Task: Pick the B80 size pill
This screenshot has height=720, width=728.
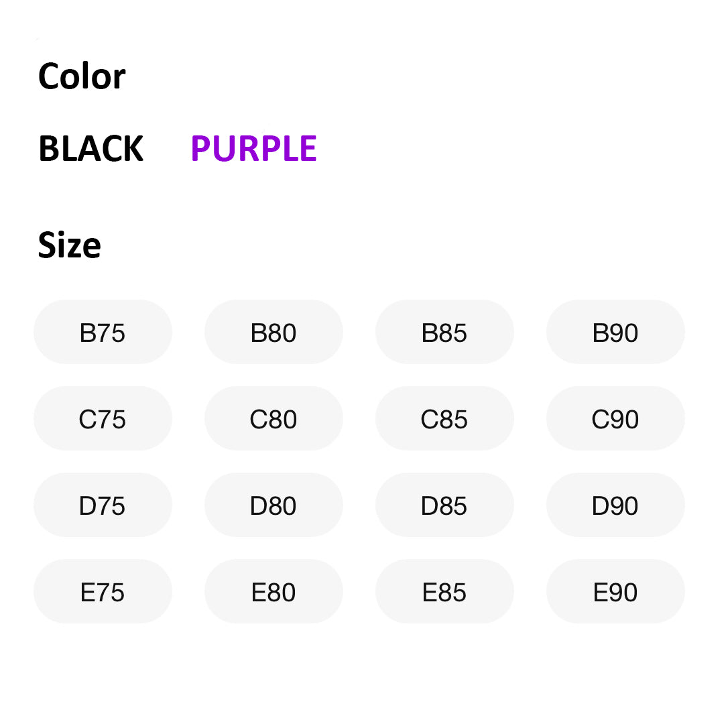Action: coord(274,333)
